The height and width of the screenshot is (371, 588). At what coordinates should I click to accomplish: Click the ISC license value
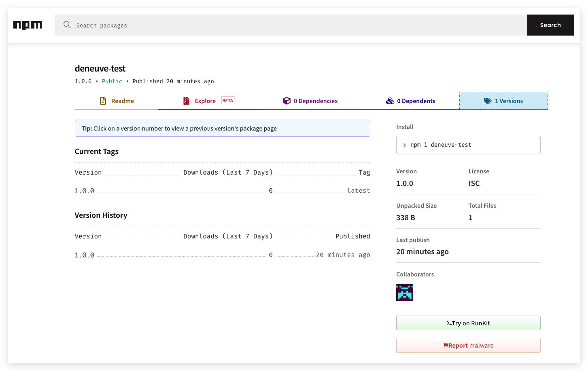pos(474,183)
